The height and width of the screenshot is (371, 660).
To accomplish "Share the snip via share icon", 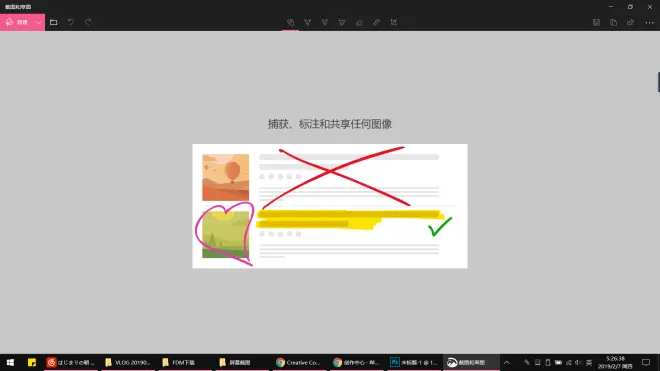I will pos(631,22).
